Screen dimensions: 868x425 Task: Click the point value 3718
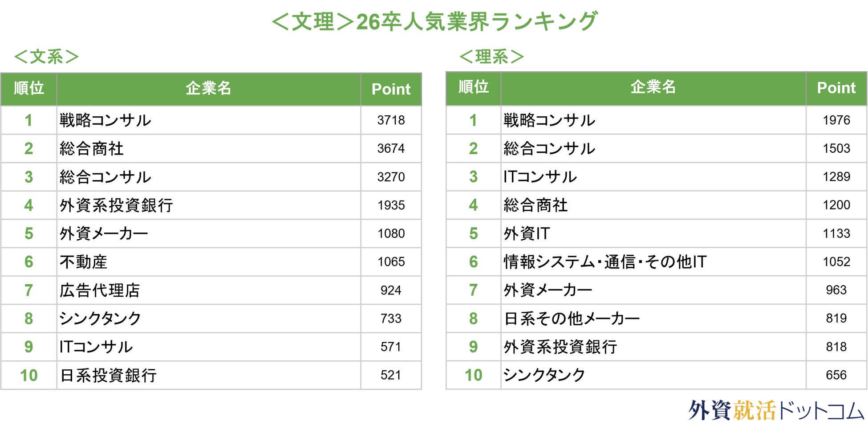tap(391, 120)
